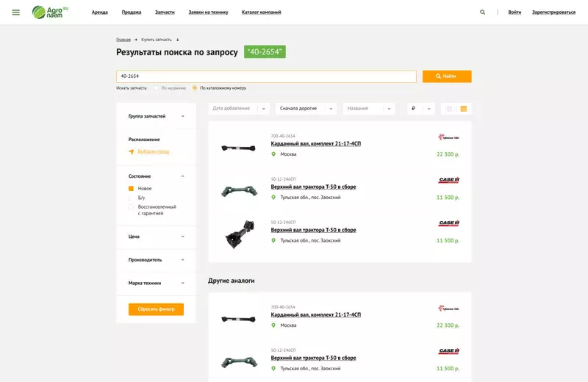The image size is (588, 382).
Task: Click the Agro Paem logo
Action: [x=49, y=12]
